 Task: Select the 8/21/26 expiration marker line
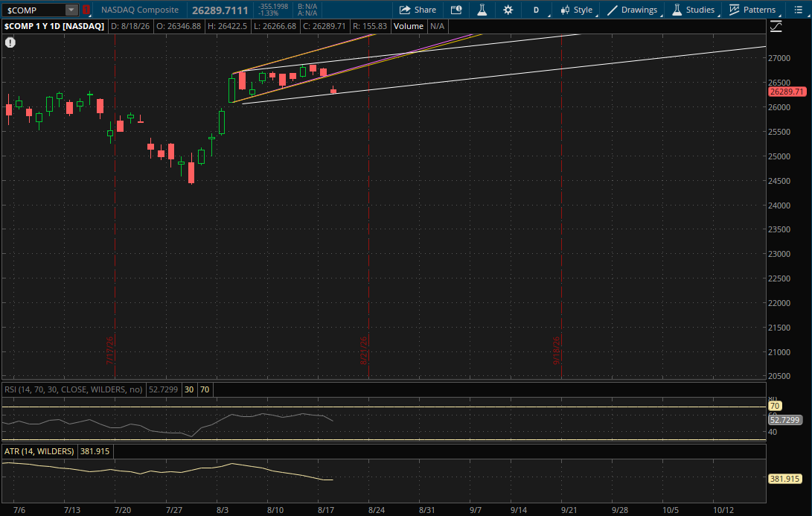(x=368, y=207)
